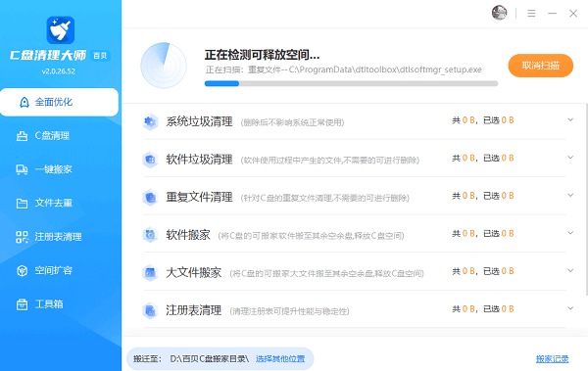Click the 系统垃圾清理 title text

coord(199,121)
